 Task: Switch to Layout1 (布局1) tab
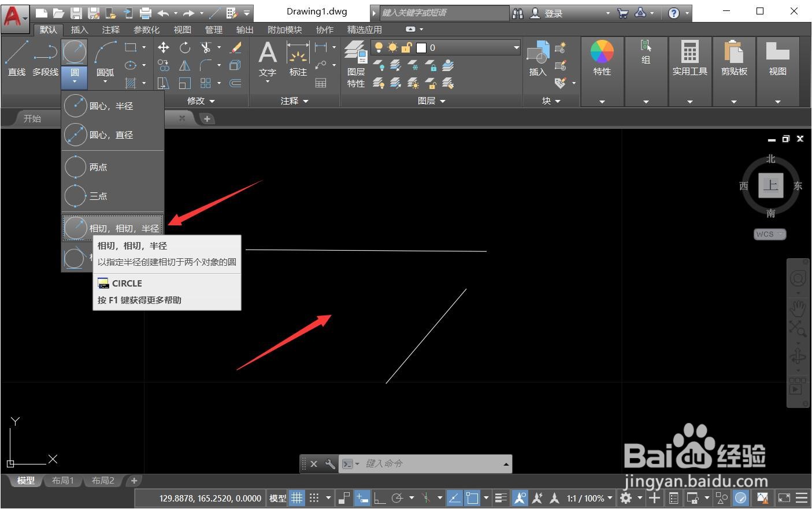pyautogui.click(x=62, y=480)
